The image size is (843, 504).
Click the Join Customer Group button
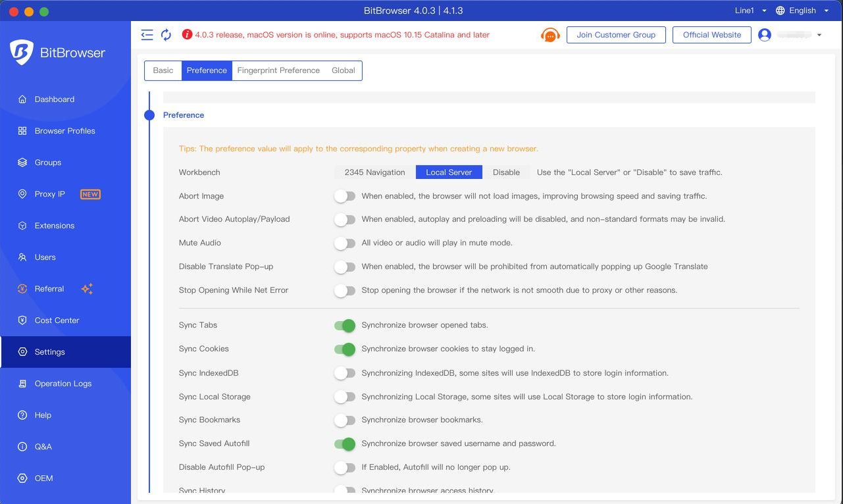(616, 35)
